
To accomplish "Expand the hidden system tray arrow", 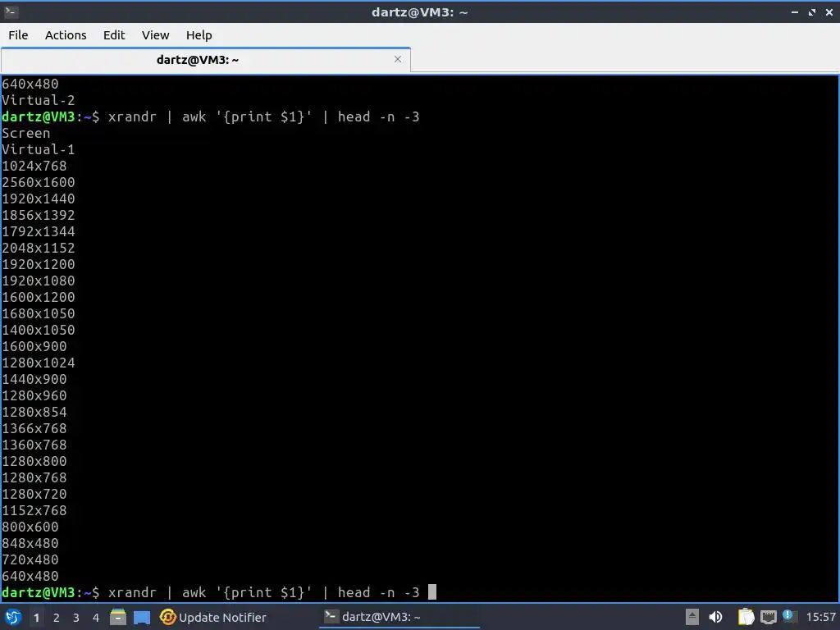I will [692, 617].
